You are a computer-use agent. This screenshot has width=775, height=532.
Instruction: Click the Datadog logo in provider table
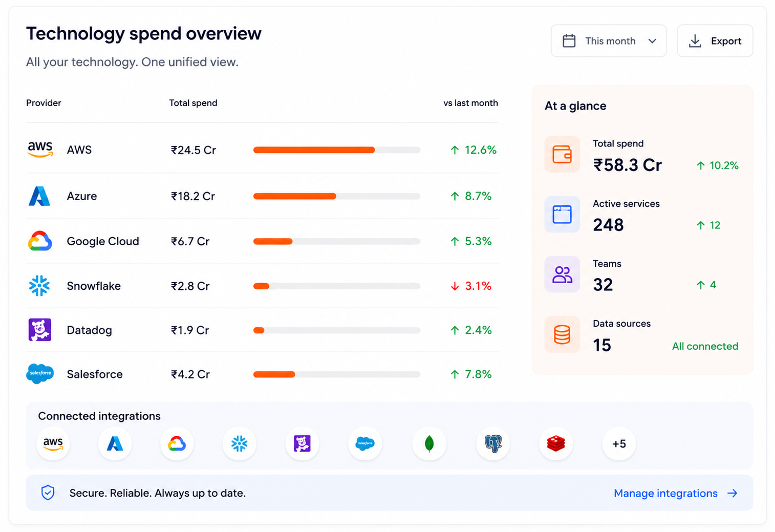pyautogui.click(x=39, y=330)
